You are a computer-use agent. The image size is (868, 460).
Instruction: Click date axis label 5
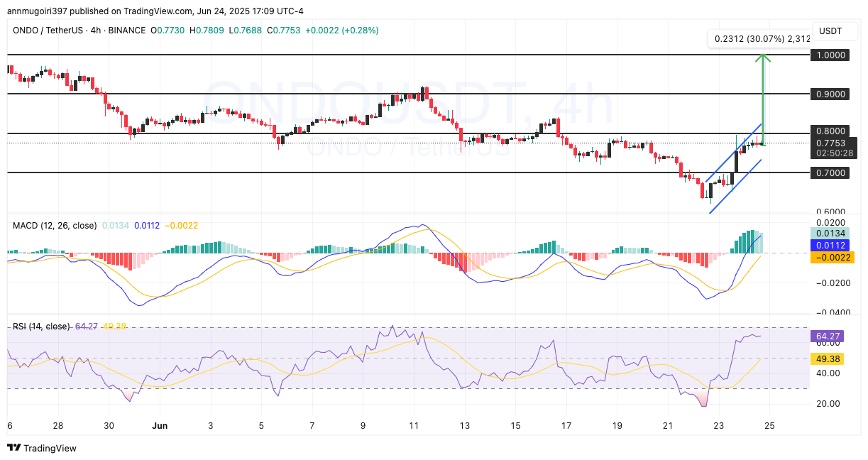pos(262,426)
